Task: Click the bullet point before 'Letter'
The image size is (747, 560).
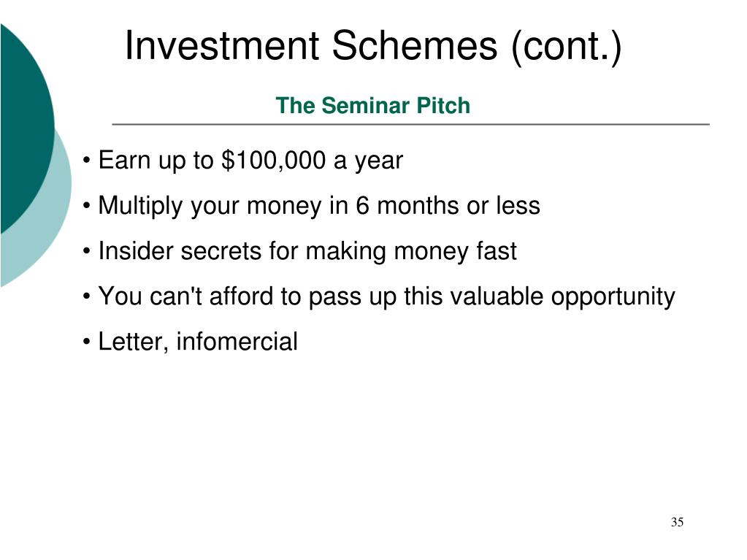Action: point(86,342)
